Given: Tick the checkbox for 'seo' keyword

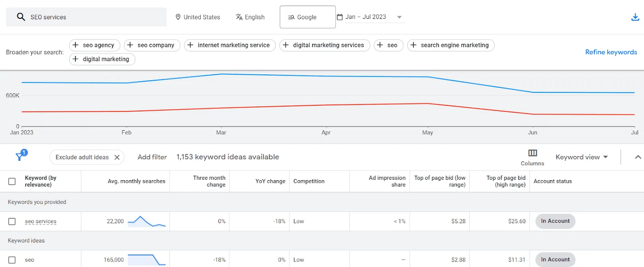Looking at the screenshot, I should click(12, 260).
